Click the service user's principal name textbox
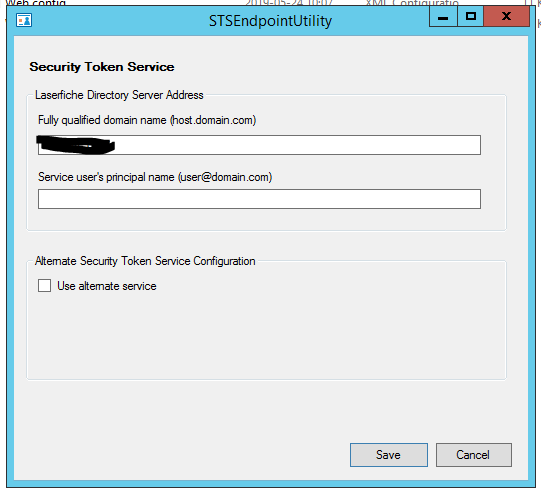This screenshot has width=541, height=494. 259,199
